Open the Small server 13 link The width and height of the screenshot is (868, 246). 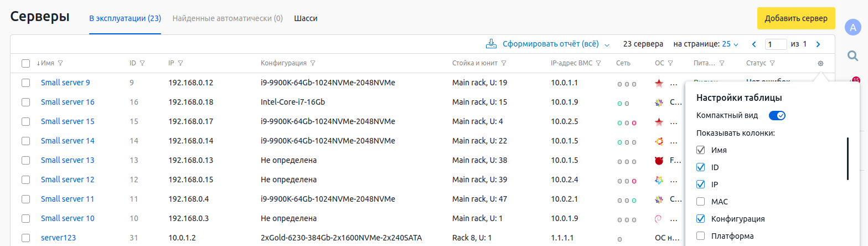[x=68, y=160]
